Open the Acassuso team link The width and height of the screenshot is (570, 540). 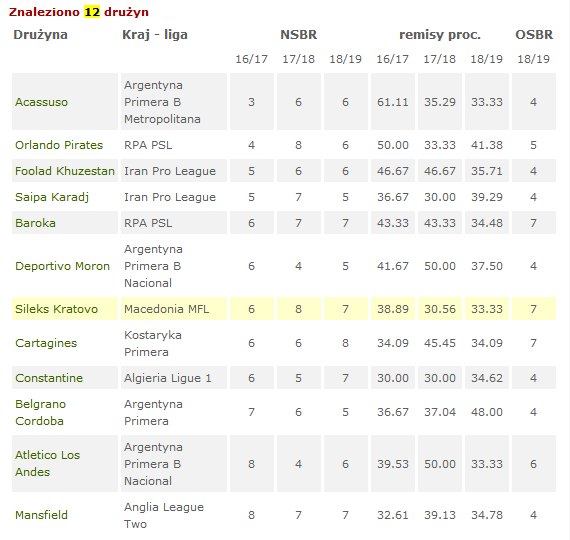41,102
